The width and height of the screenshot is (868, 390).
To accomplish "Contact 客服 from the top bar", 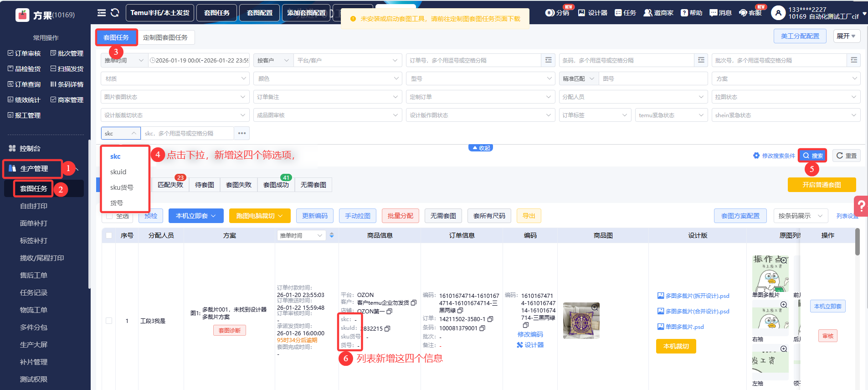I will [x=750, y=13].
